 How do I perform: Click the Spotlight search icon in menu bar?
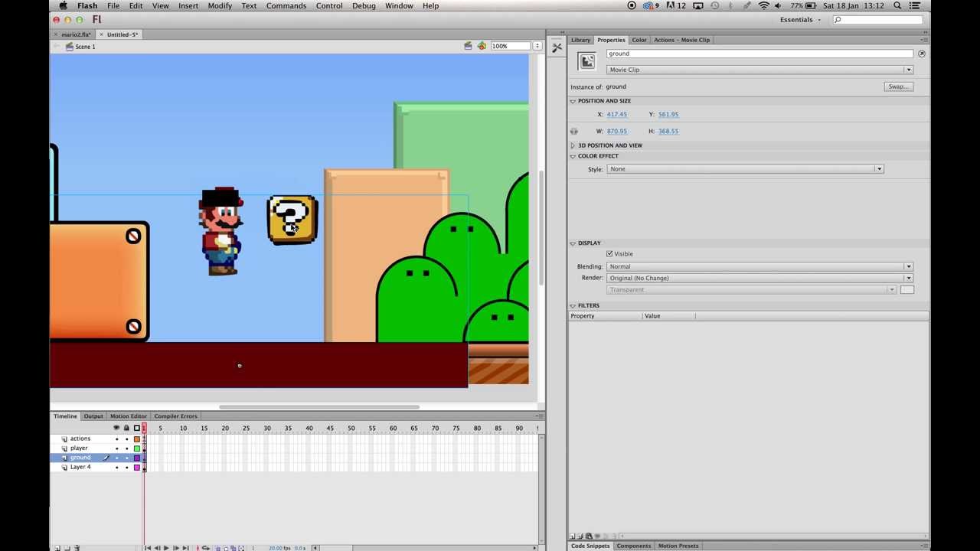(x=897, y=5)
